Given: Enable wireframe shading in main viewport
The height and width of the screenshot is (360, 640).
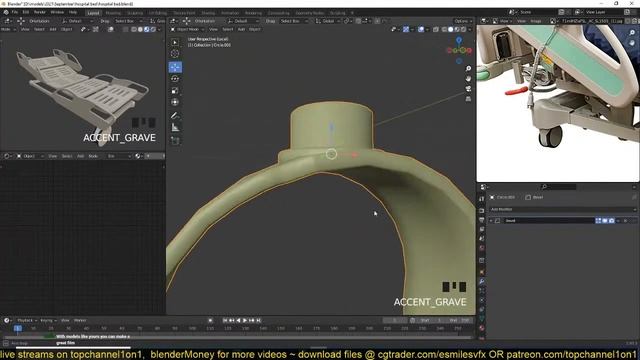Looking at the screenshot, I should (444, 29).
